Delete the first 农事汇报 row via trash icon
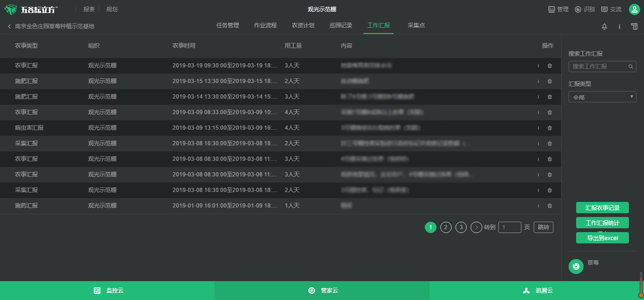644x300 pixels. (549, 66)
